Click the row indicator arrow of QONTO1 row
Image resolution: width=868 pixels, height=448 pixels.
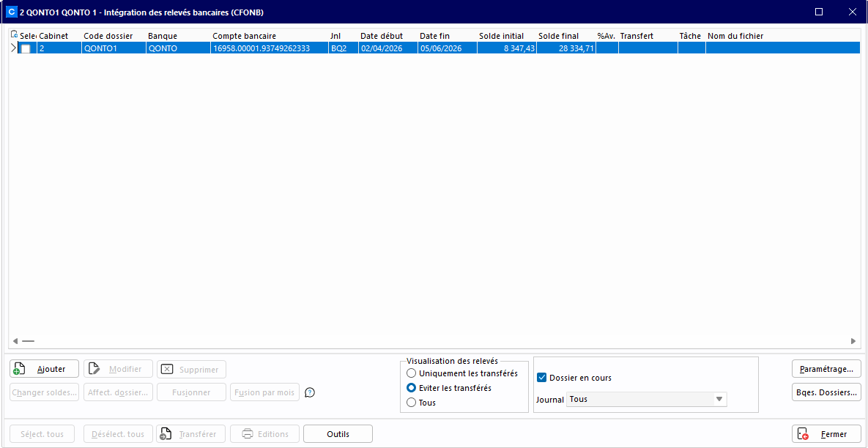[14, 48]
